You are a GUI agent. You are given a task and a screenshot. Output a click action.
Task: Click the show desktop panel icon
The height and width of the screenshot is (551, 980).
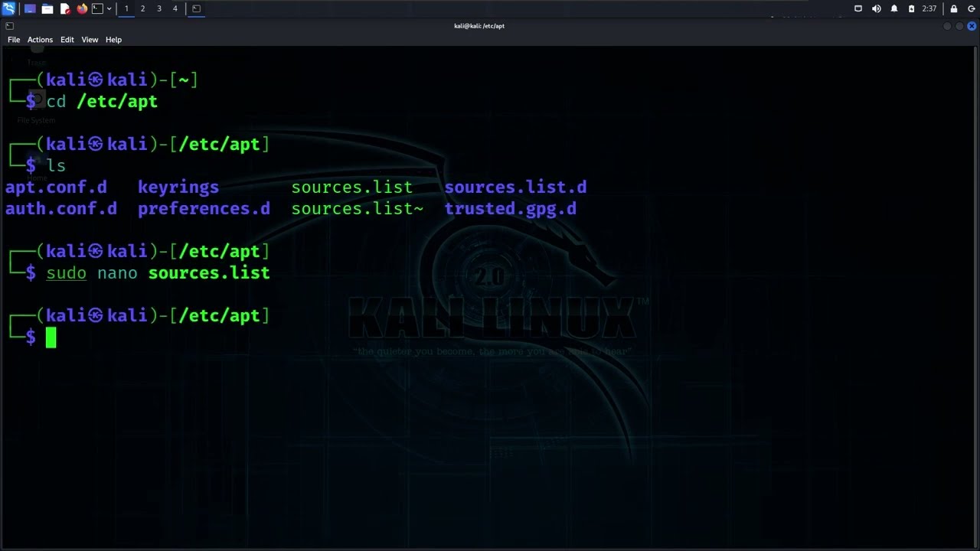coord(30,8)
